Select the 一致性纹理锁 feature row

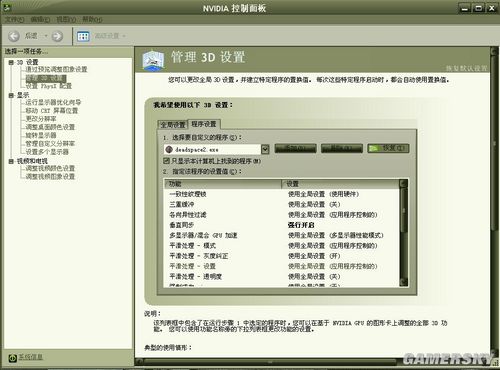[x=282, y=194]
